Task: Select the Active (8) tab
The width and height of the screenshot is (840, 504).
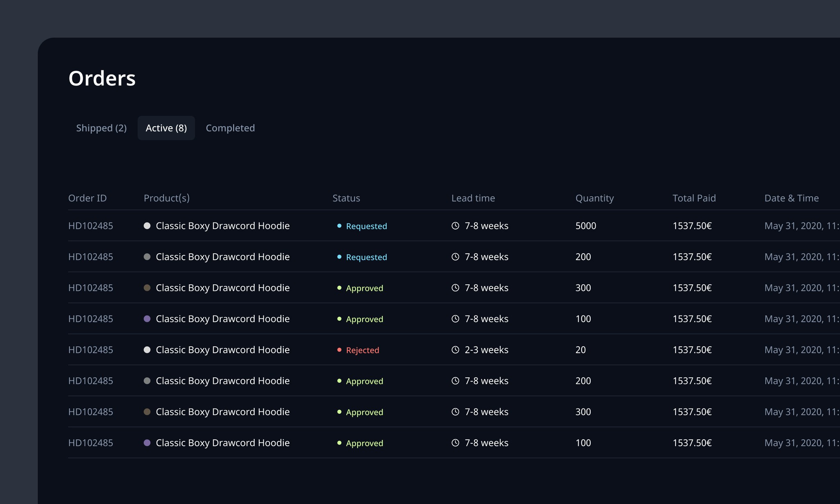Action: (166, 128)
